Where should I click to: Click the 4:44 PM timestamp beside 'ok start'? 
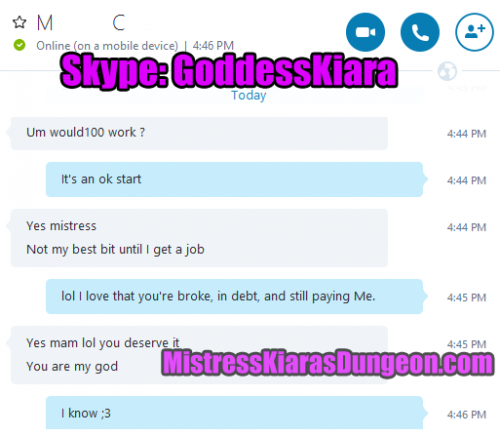click(x=466, y=180)
